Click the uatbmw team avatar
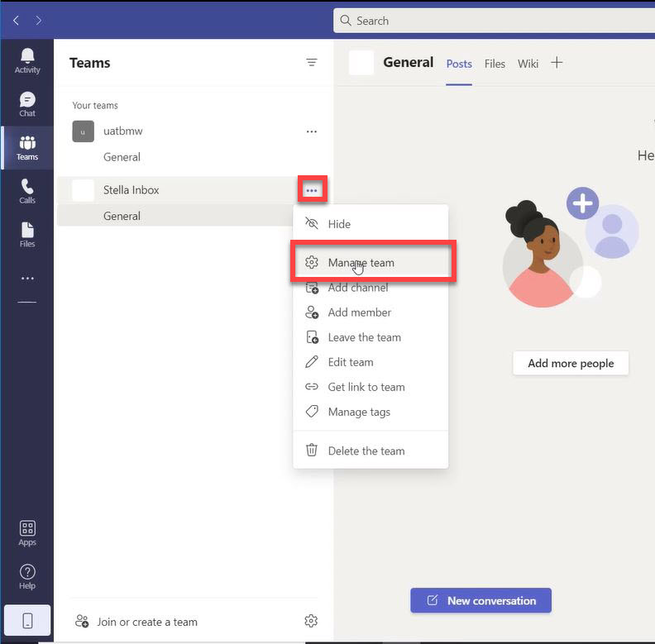The width and height of the screenshot is (655, 644). [84, 131]
